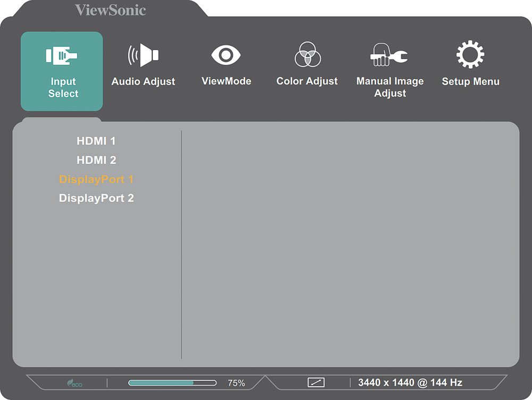Go to the "ViewMode" text label

pos(226,81)
